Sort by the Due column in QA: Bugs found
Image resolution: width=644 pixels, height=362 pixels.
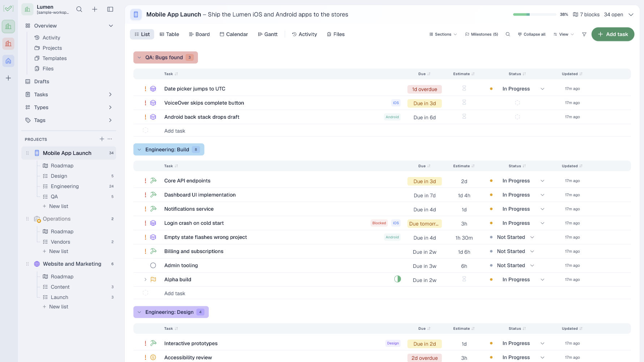pos(424,74)
